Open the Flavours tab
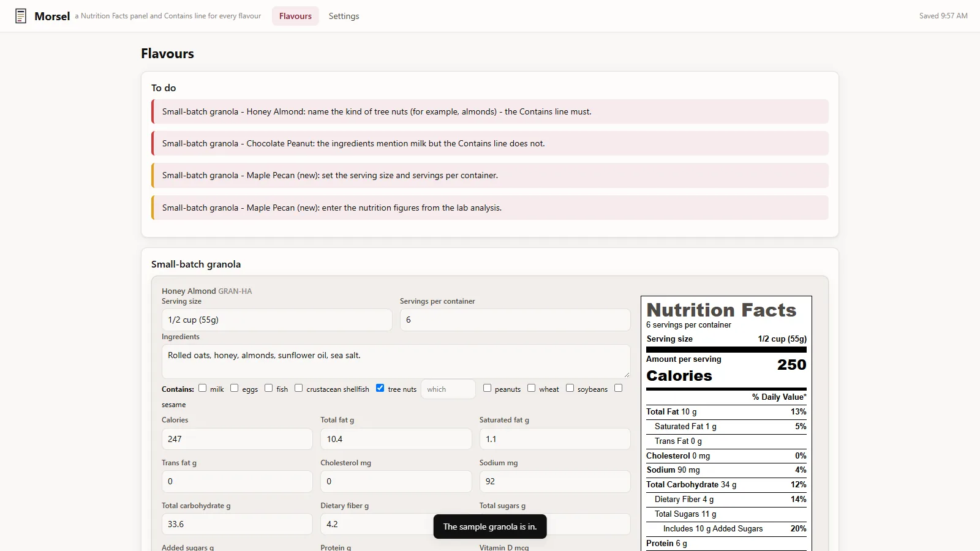 pyautogui.click(x=295, y=16)
